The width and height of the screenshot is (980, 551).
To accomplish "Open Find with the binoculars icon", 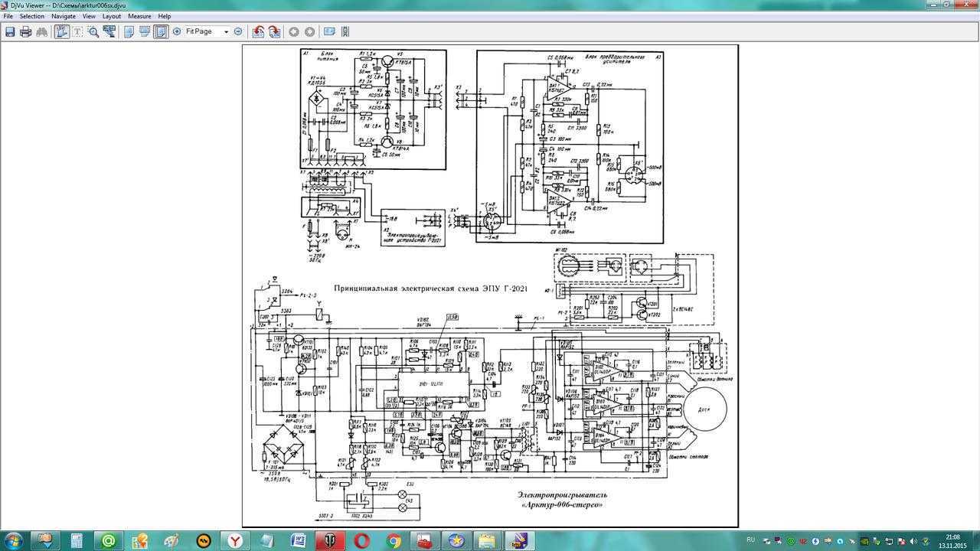I will [42, 31].
